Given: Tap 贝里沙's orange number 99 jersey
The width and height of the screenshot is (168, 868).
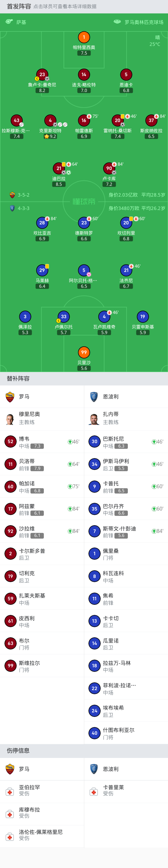Looking at the screenshot, I should coord(84,352).
